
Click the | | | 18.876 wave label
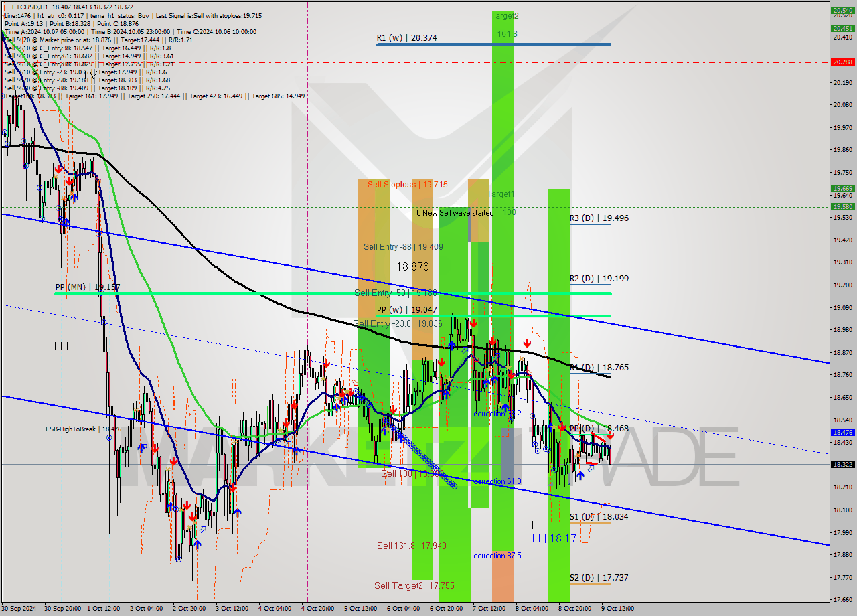404,267
